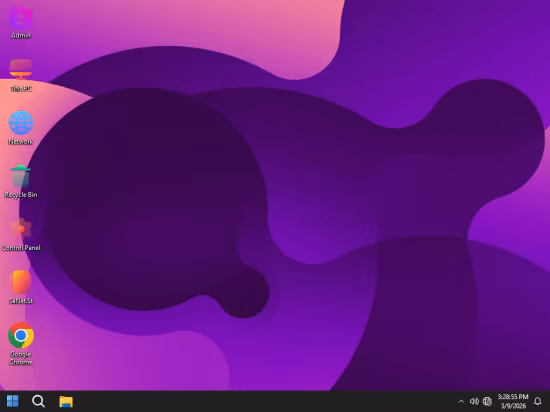
Task: Open the clock and date flyout
Action: click(x=513, y=401)
